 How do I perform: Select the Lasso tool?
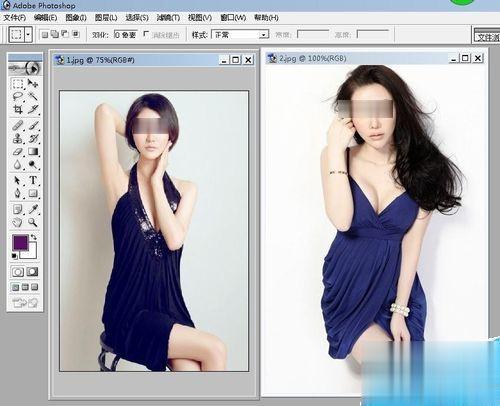(18, 96)
